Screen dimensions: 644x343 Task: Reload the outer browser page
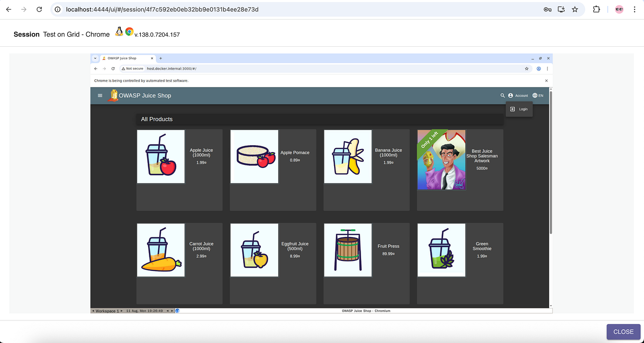[39, 9]
